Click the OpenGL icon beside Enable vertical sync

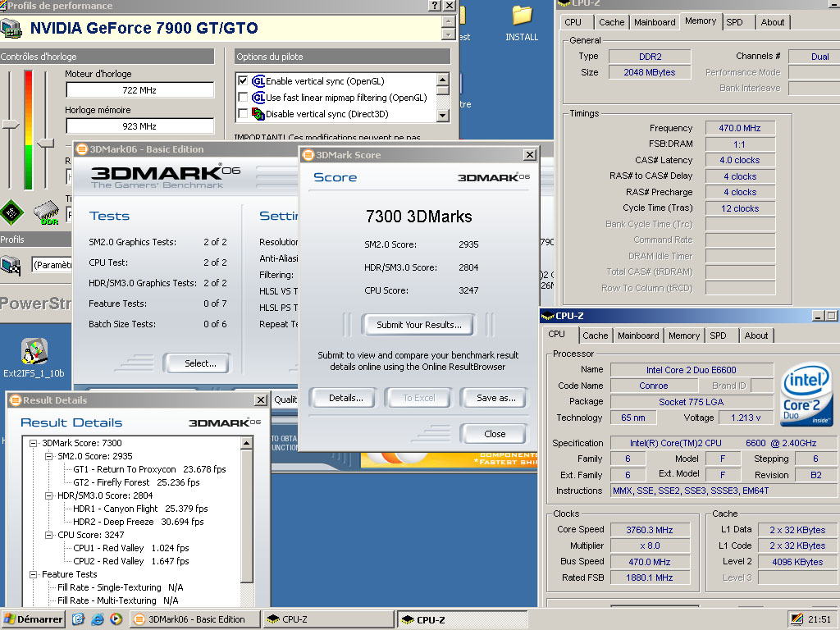point(258,81)
